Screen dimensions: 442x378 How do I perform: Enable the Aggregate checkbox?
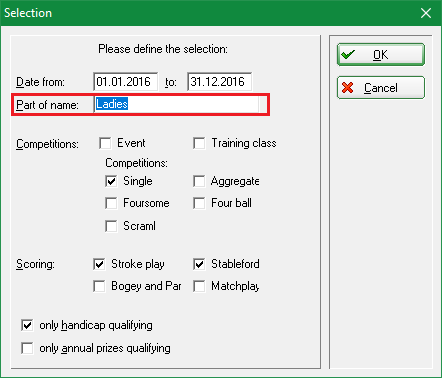(x=199, y=181)
